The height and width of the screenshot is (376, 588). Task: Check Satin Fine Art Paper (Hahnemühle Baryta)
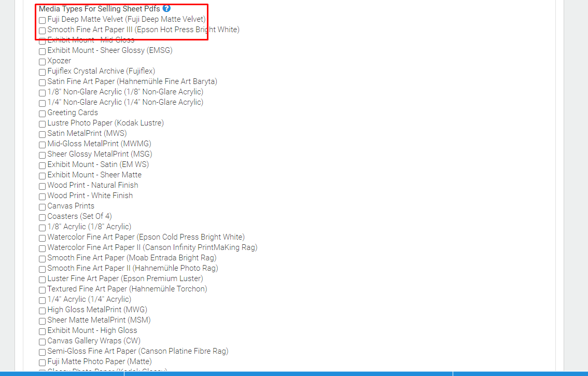(43, 82)
